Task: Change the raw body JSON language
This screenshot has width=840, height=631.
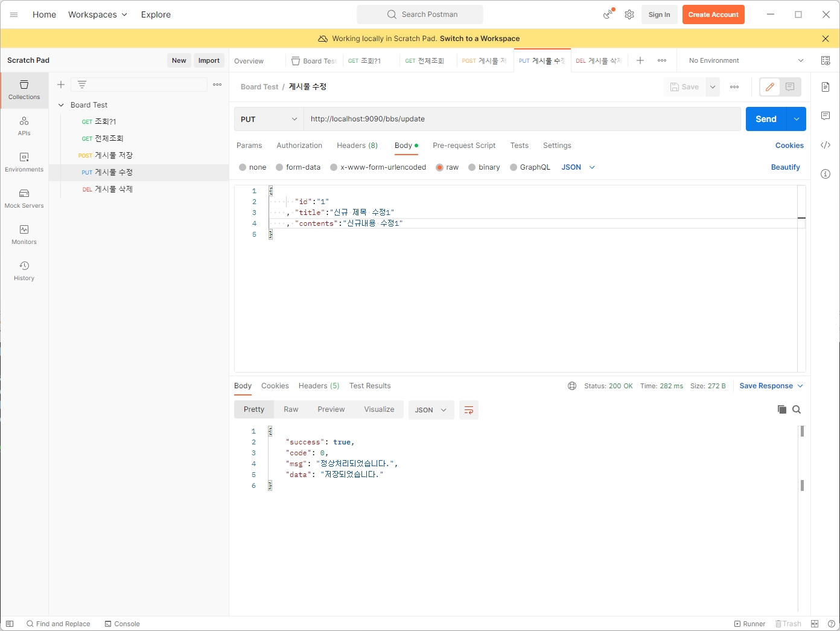Action: (x=578, y=167)
